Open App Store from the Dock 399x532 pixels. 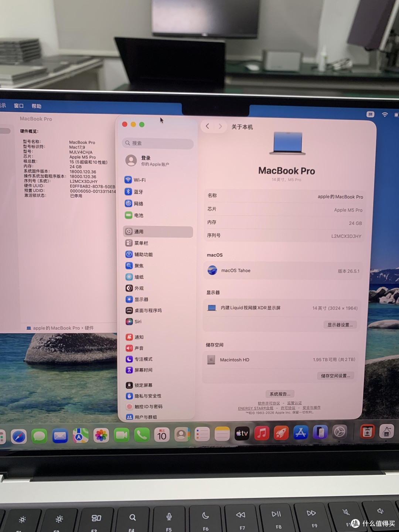pos(301,432)
